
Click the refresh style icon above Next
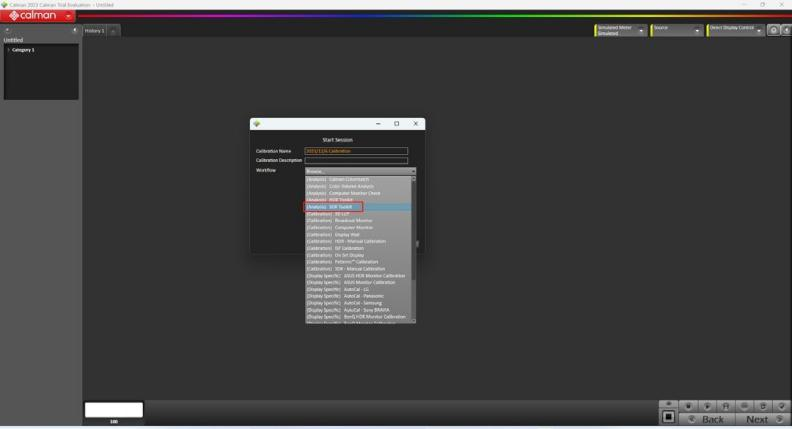click(763, 406)
